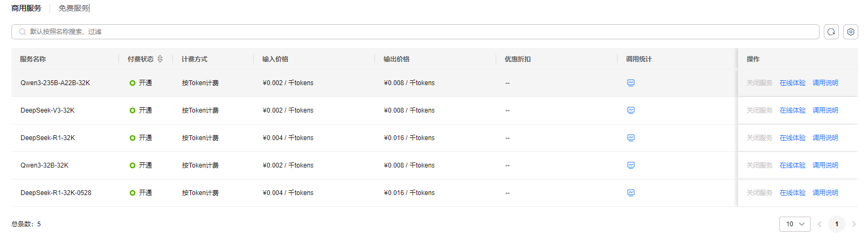The image size is (868, 243).
Task: Click 关闭服务 for DeepSeek-R1-32K-0528
Action: click(x=760, y=193)
